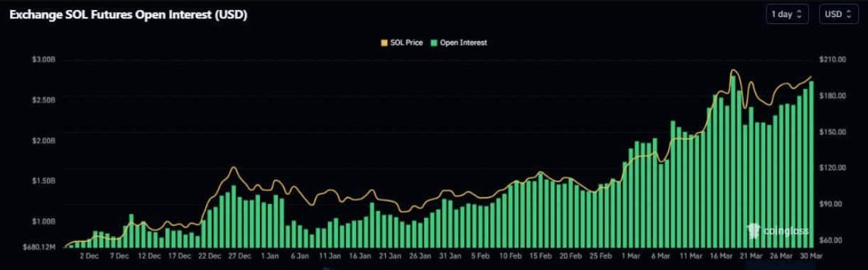Open the USD currency dropdown

pos(838,14)
